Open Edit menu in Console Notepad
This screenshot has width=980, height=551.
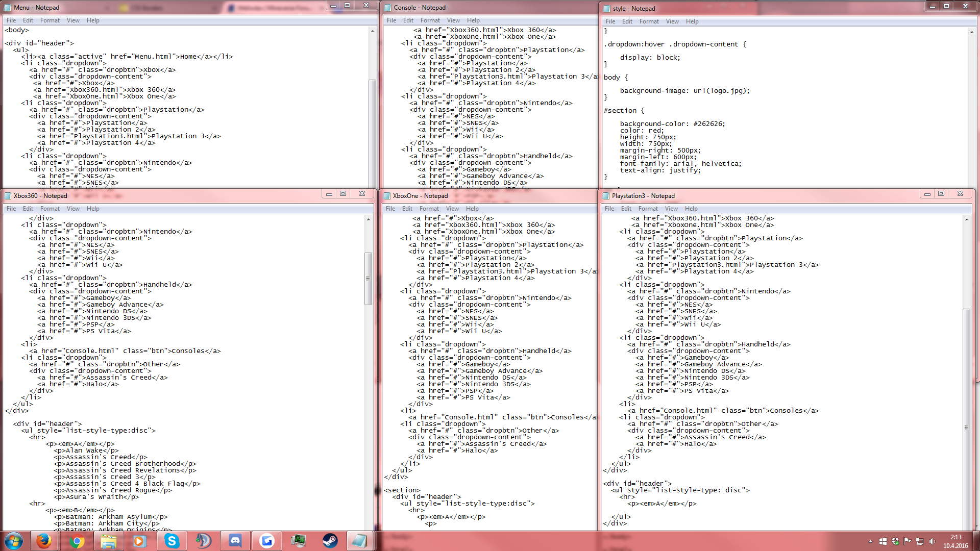[x=408, y=20]
